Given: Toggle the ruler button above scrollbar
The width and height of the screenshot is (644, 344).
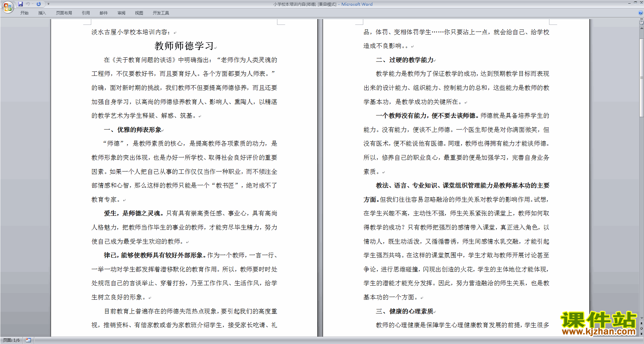Looking at the screenshot, I should click(641, 23).
